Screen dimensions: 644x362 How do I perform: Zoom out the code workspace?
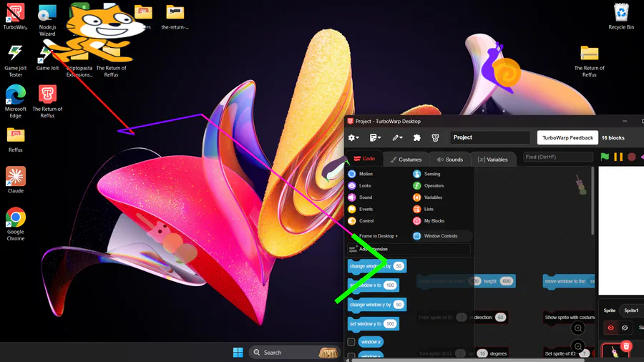pos(578,346)
